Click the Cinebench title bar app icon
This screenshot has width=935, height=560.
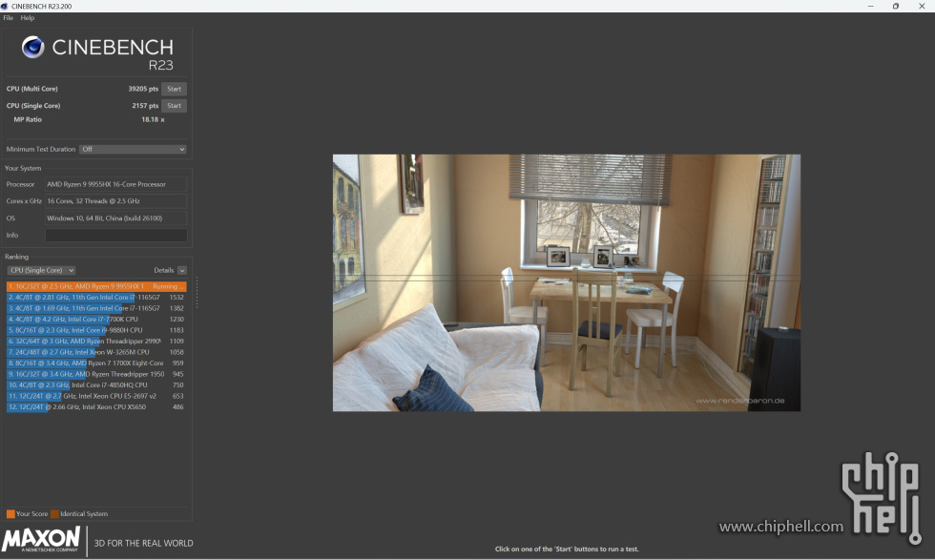[x=5, y=6]
